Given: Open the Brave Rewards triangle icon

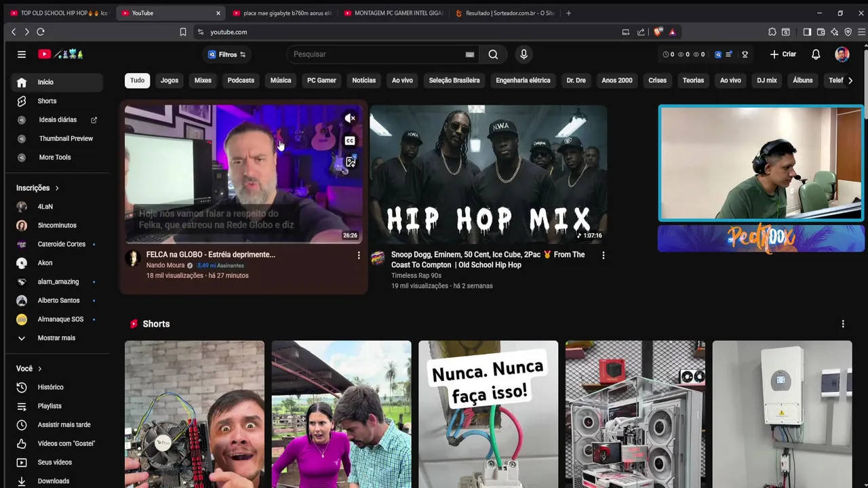Looking at the screenshot, I should click(x=672, y=32).
